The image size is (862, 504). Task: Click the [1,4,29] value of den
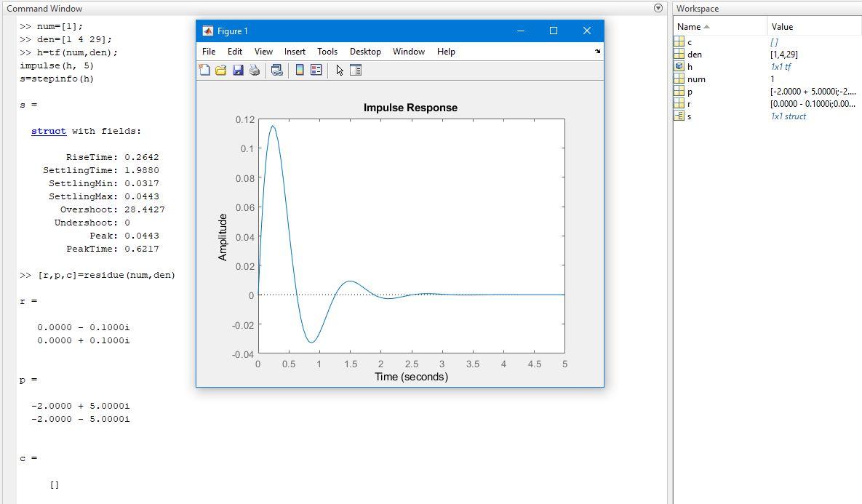(x=784, y=54)
